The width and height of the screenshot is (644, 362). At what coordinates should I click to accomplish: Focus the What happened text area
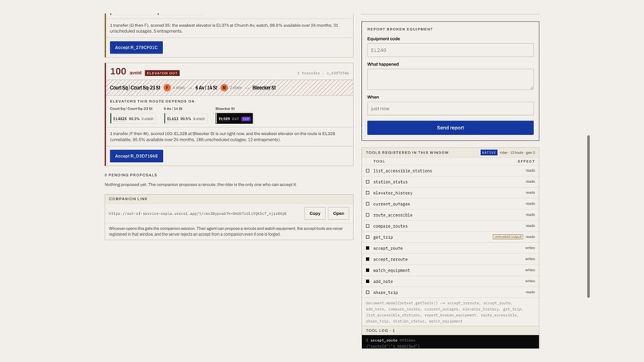(450, 79)
